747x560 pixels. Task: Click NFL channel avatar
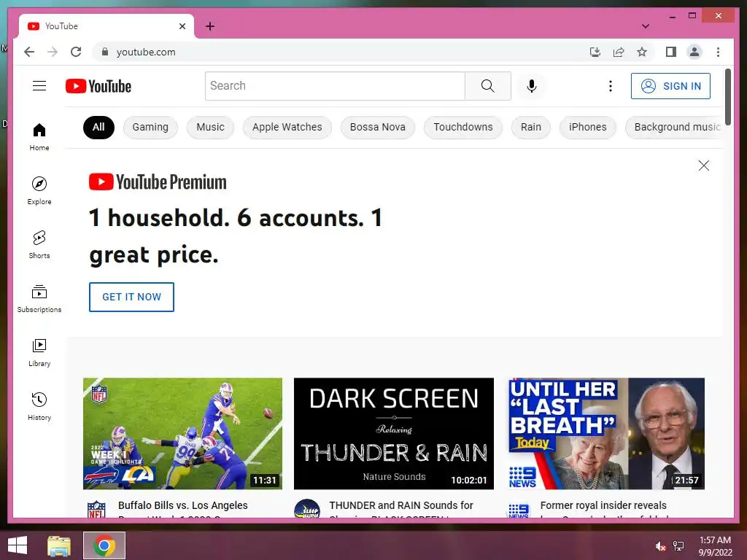coord(96,508)
